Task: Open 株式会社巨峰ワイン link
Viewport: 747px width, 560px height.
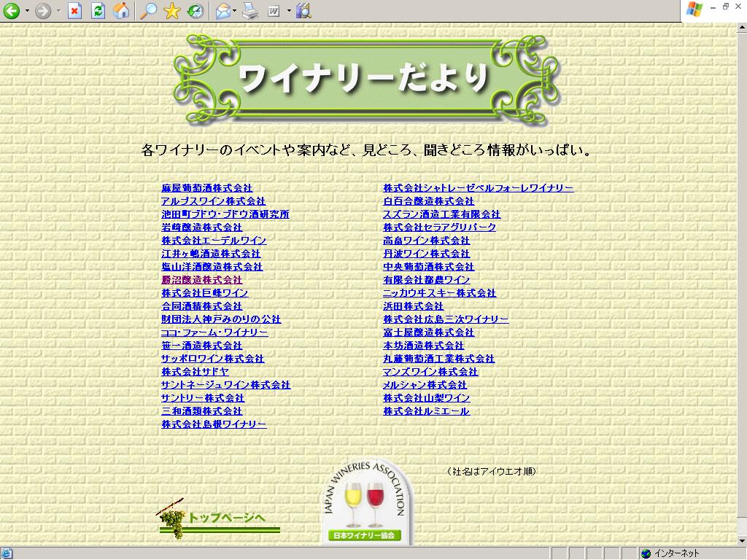Action: pos(205,293)
